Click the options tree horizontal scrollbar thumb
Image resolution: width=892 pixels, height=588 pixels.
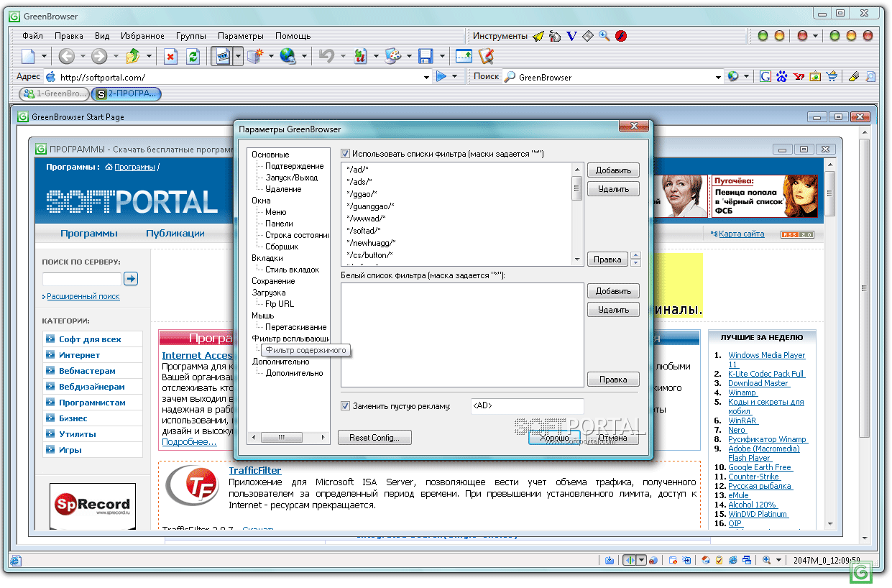pos(281,438)
